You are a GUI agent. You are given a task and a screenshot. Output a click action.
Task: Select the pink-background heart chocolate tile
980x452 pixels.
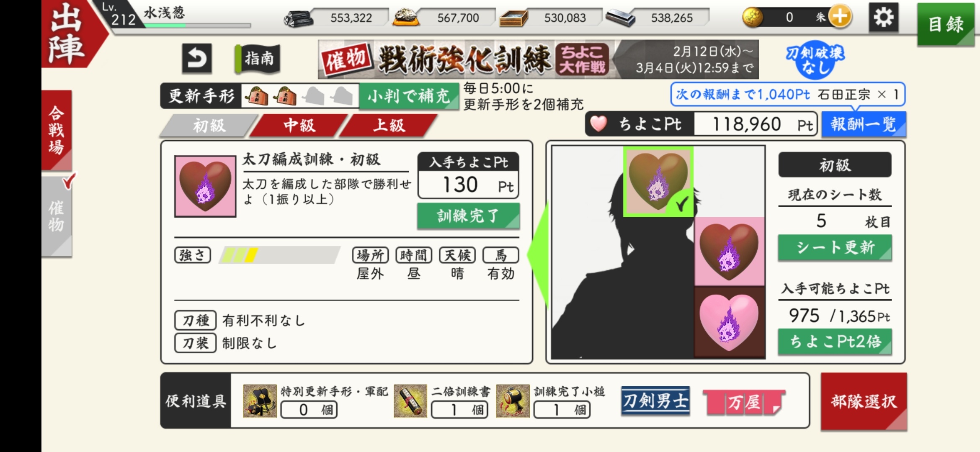(729, 251)
